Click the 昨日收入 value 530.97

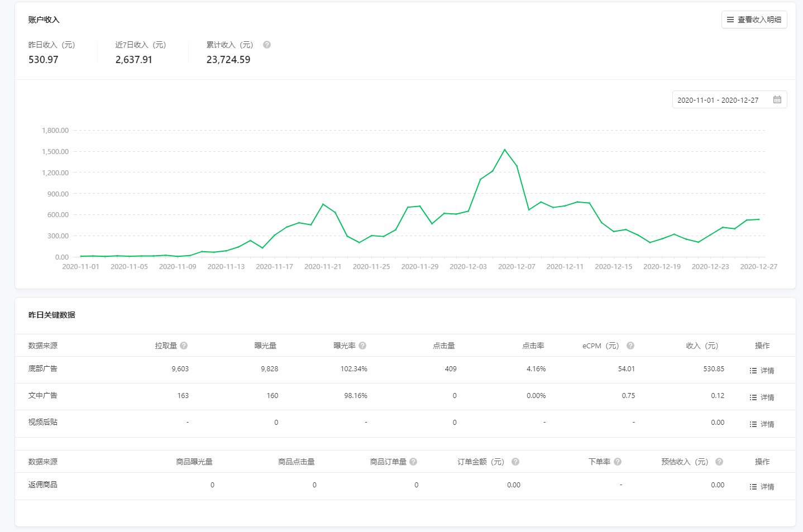pyautogui.click(x=44, y=60)
